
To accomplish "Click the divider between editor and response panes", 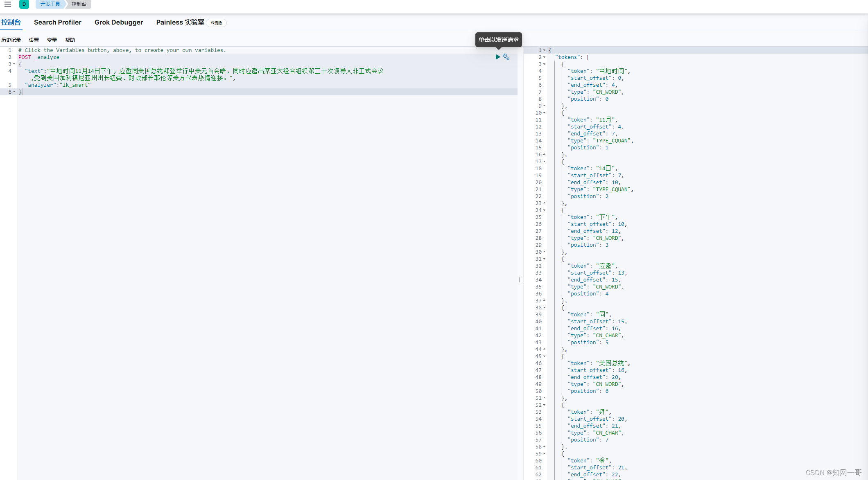I will (520, 280).
